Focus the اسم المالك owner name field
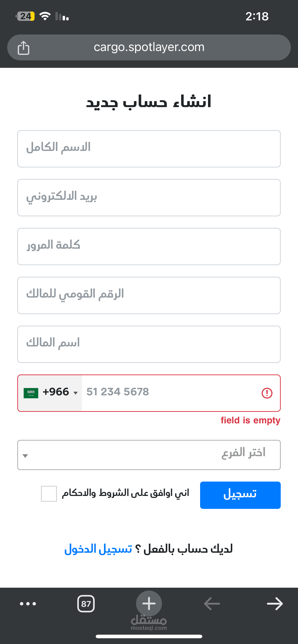Viewport: 298px width, 644px height. pos(149,344)
